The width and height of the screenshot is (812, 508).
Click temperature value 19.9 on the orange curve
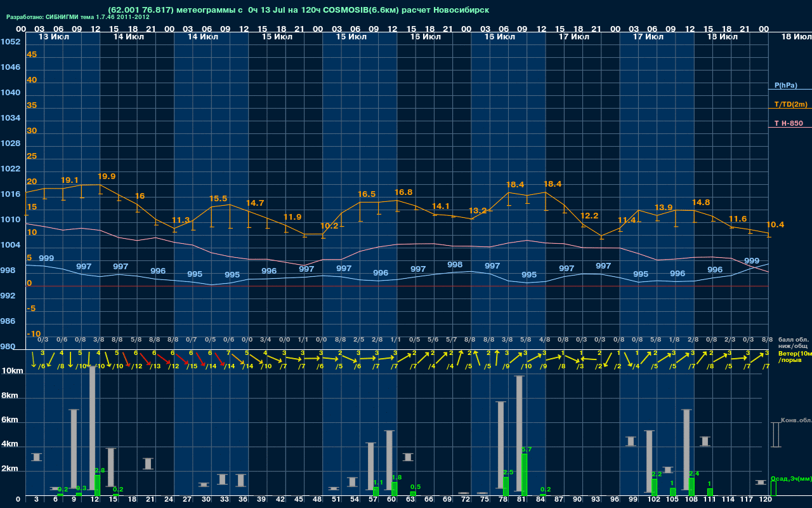(x=107, y=177)
